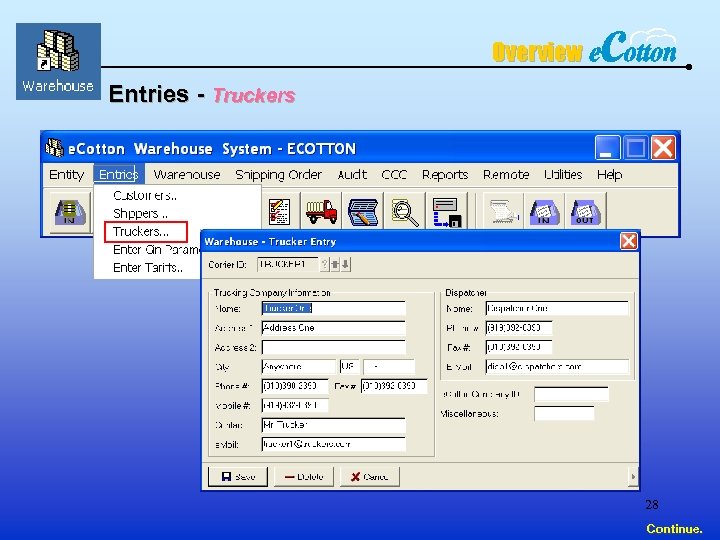Open the Entries menu

click(118, 174)
